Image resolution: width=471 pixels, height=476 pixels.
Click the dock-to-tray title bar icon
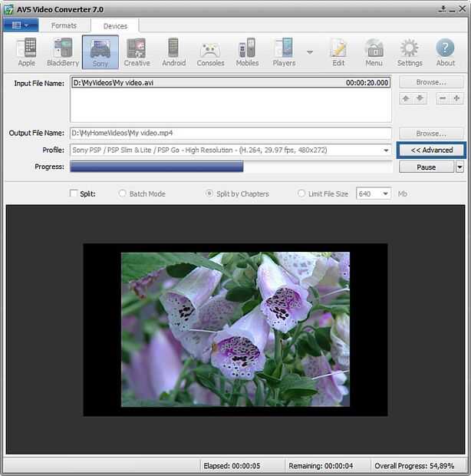coord(443,8)
